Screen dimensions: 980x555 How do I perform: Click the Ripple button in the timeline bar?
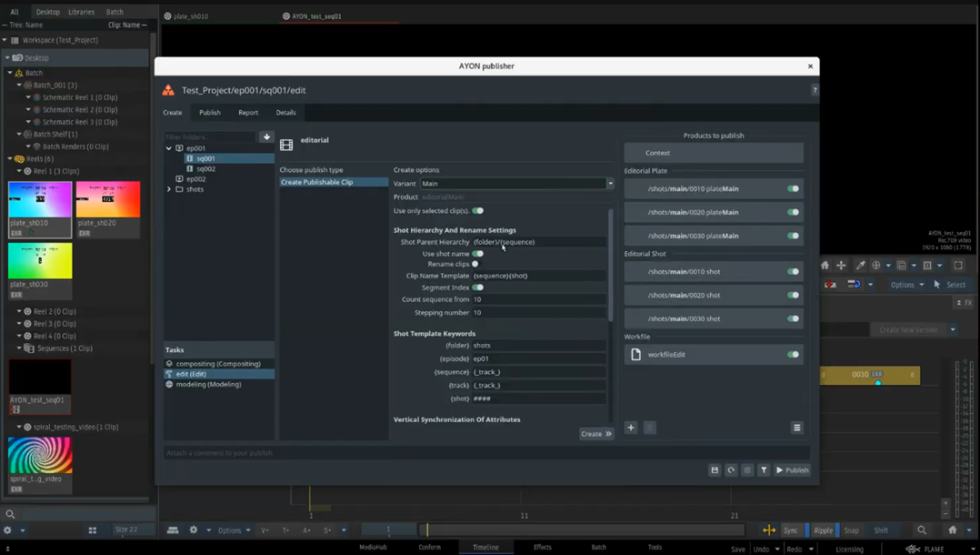click(823, 530)
